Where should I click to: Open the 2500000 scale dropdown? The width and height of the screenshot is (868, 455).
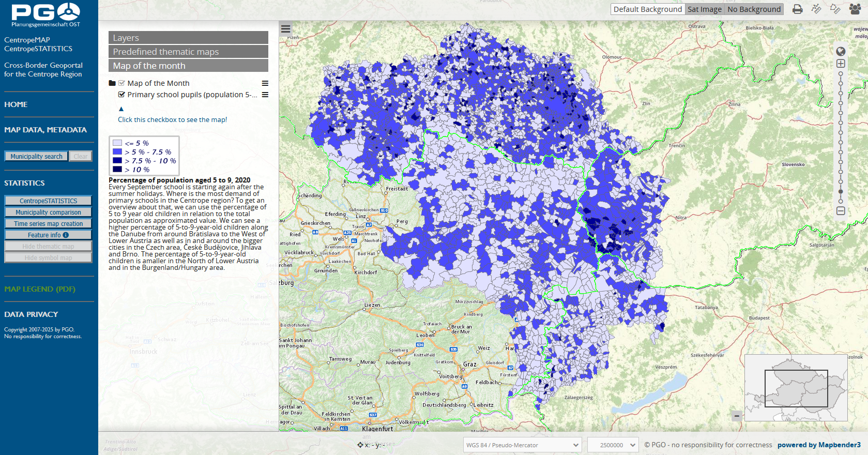tap(612, 445)
